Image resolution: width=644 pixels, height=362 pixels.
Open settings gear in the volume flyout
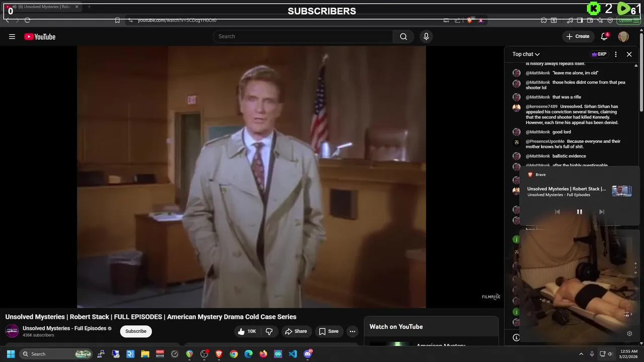pos(629,333)
